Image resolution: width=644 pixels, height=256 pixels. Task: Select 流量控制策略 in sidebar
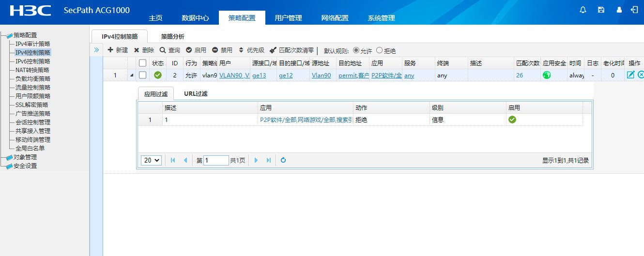tap(32, 88)
